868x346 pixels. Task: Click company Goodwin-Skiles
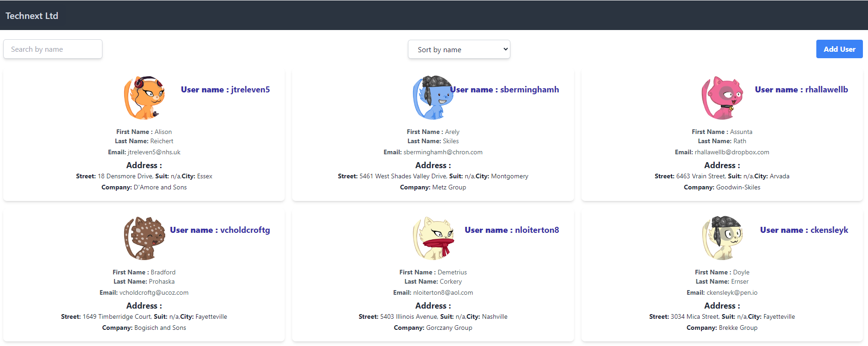point(738,187)
